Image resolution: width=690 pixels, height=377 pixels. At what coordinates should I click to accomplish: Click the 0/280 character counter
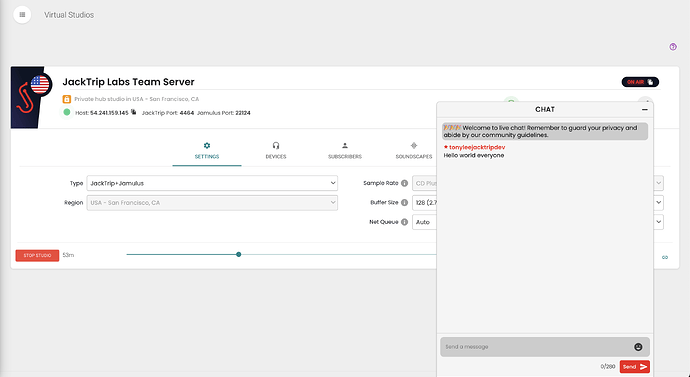(x=608, y=366)
